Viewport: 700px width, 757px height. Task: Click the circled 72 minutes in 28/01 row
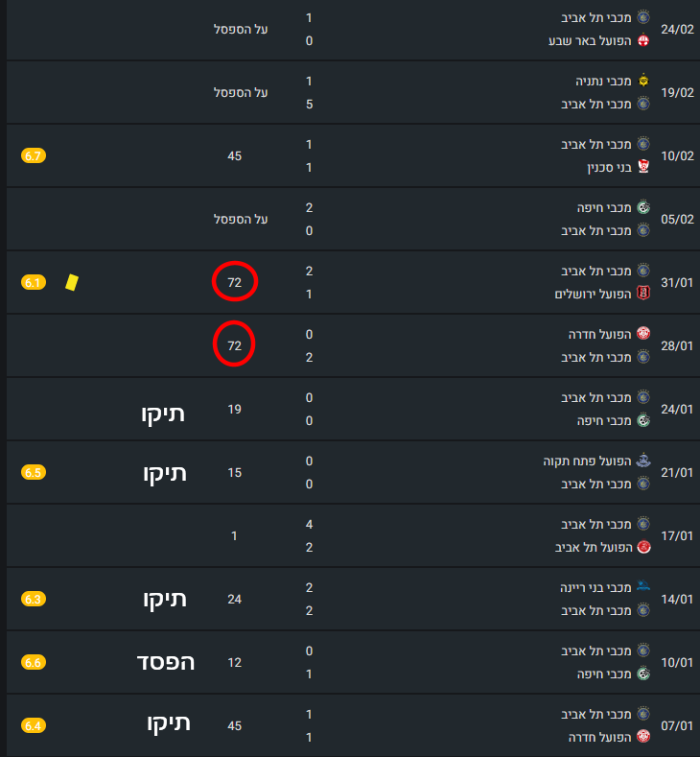tap(234, 345)
